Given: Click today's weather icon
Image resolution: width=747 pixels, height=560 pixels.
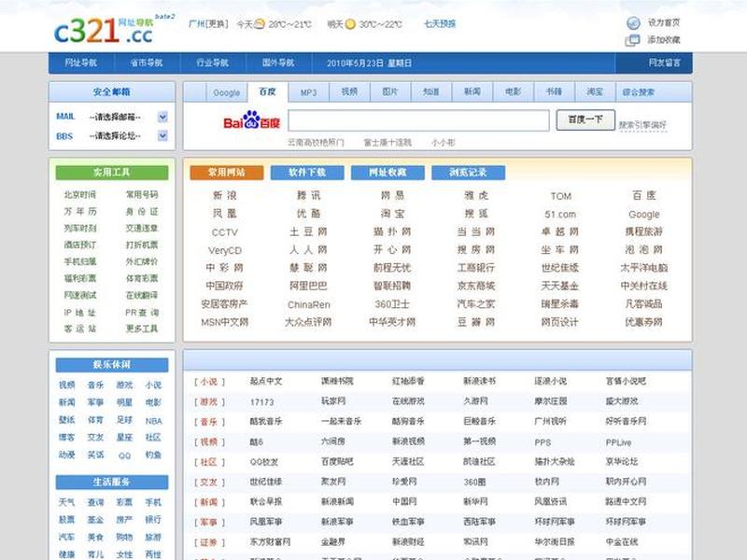Looking at the screenshot, I should tap(260, 24).
